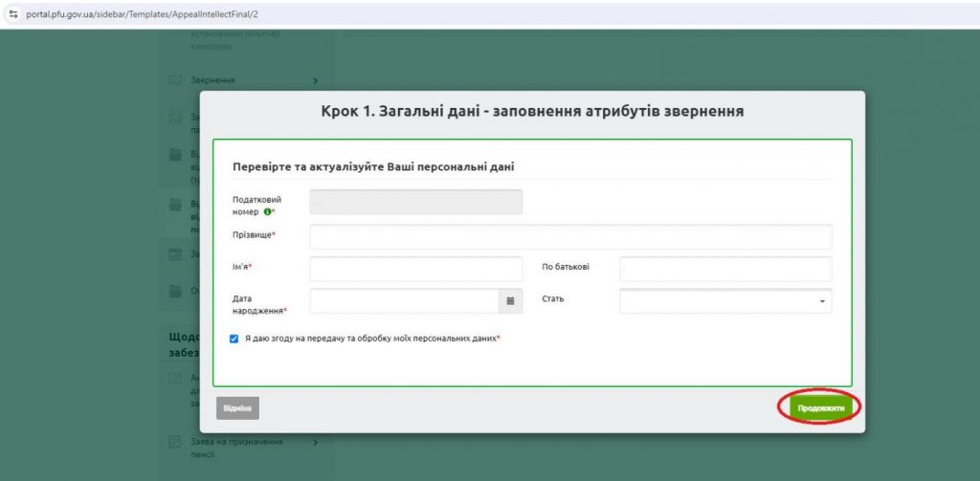
Task: Click the Звернення sidebar icon
Action: [x=175, y=80]
